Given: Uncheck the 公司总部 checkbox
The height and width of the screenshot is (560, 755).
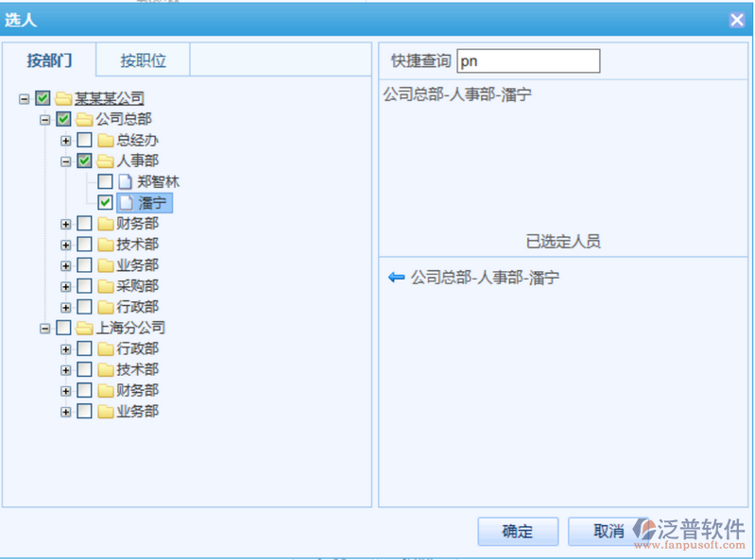Looking at the screenshot, I should click(63, 119).
